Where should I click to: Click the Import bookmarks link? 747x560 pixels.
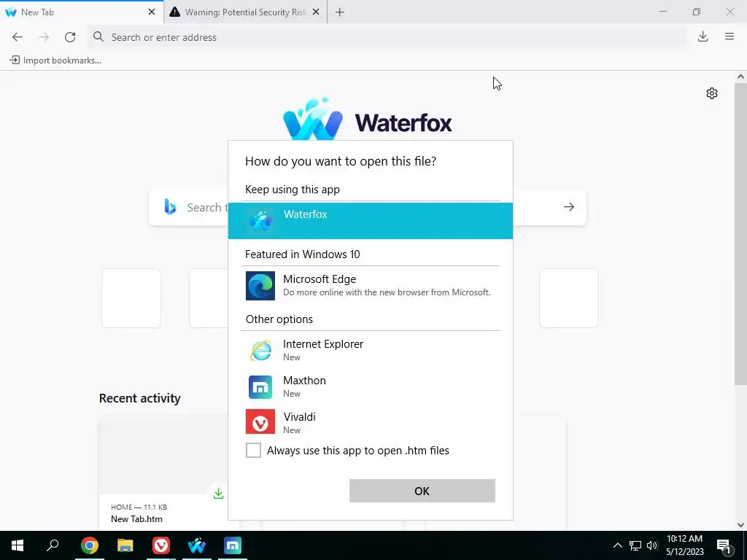(55, 61)
